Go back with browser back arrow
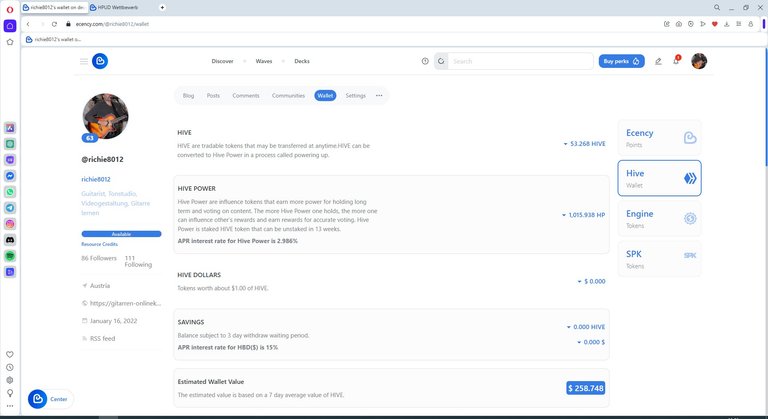 point(28,24)
